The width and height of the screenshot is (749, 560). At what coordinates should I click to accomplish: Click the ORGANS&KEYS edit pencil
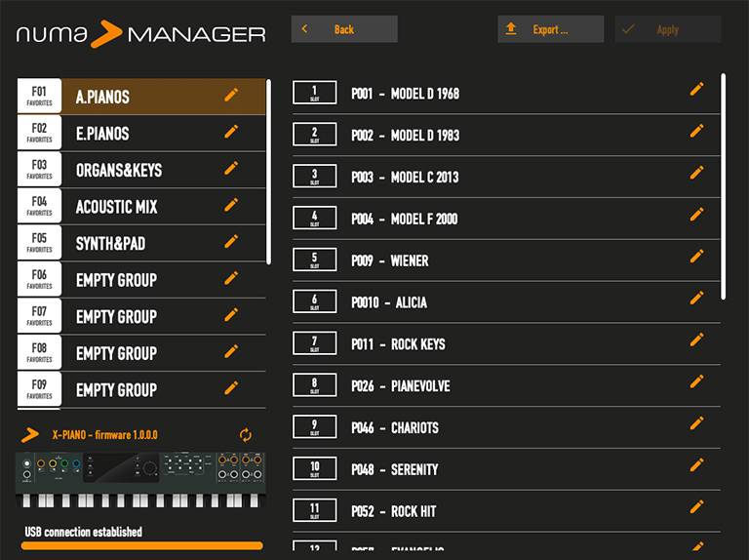click(x=231, y=168)
